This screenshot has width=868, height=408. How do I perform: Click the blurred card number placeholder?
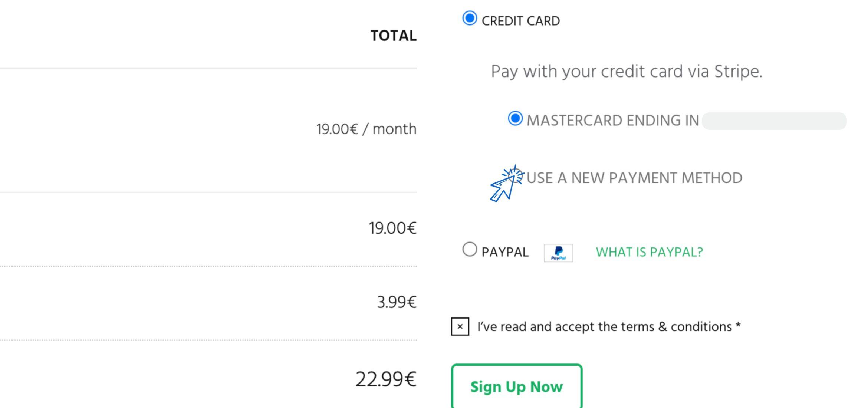click(774, 121)
